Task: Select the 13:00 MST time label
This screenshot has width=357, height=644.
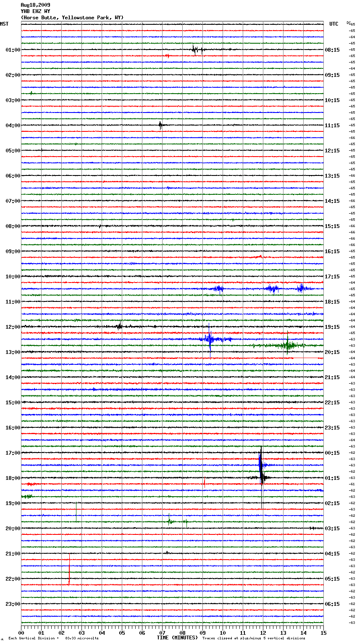Action: click(x=13, y=352)
